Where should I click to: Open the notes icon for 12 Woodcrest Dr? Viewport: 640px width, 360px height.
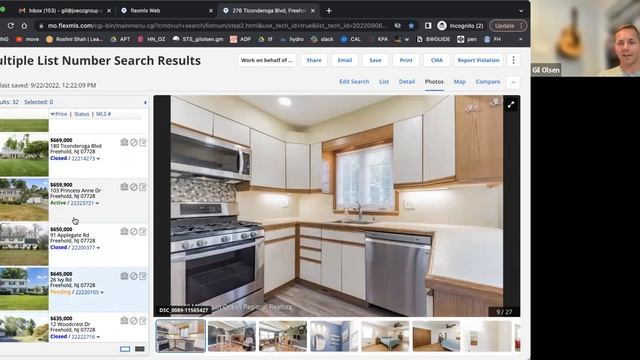142,320
